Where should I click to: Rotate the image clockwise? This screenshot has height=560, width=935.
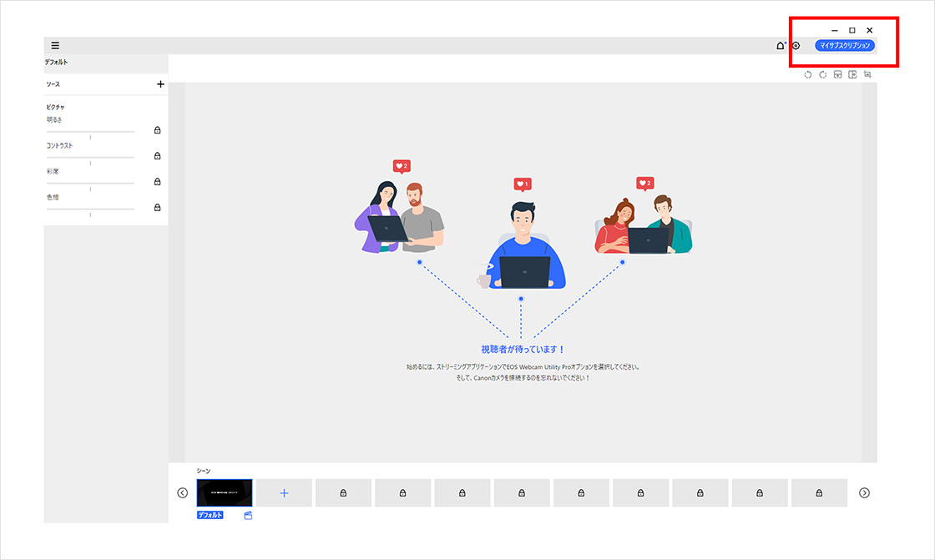pyautogui.click(x=823, y=74)
